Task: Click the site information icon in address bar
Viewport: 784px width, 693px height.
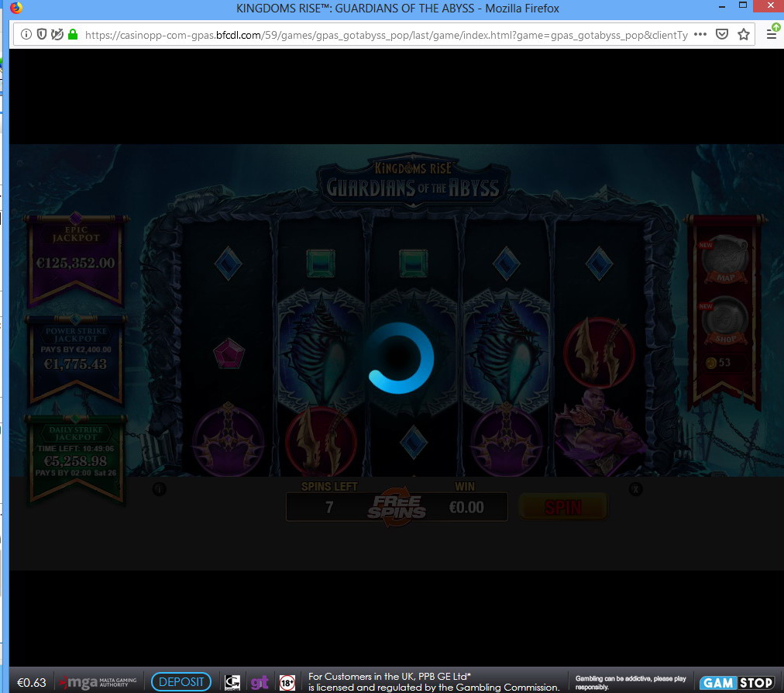Action: click(x=26, y=34)
